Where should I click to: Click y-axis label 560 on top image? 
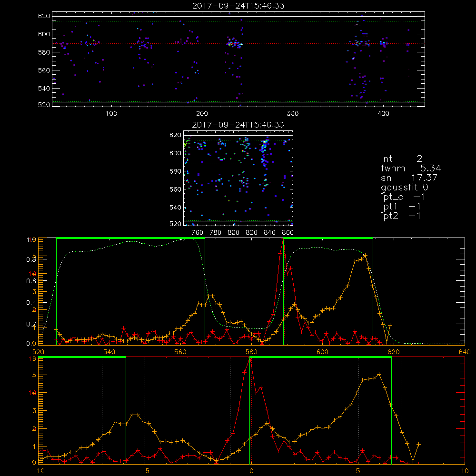(x=44, y=70)
